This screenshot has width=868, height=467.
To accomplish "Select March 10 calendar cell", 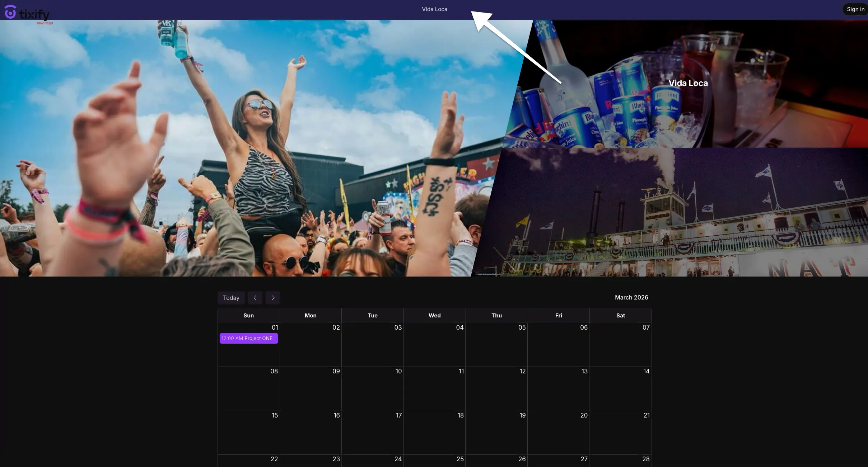I will pyautogui.click(x=373, y=389).
